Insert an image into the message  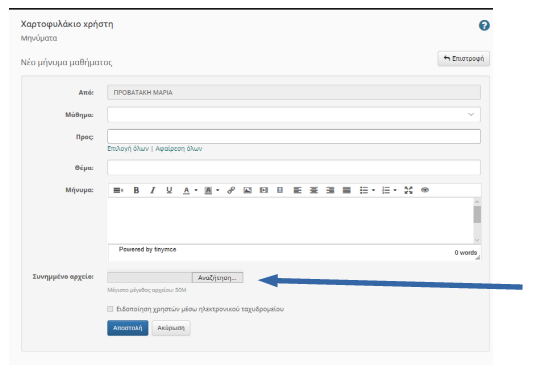click(x=247, y=190)
